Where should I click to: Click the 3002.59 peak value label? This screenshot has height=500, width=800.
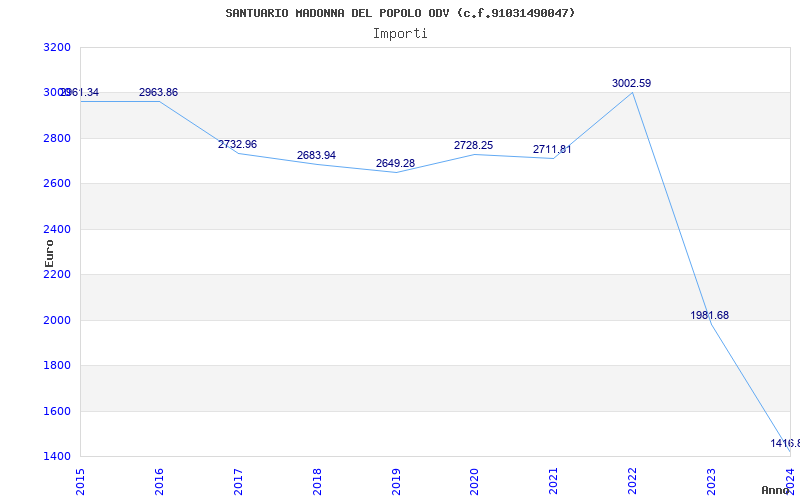coord(632,83)
